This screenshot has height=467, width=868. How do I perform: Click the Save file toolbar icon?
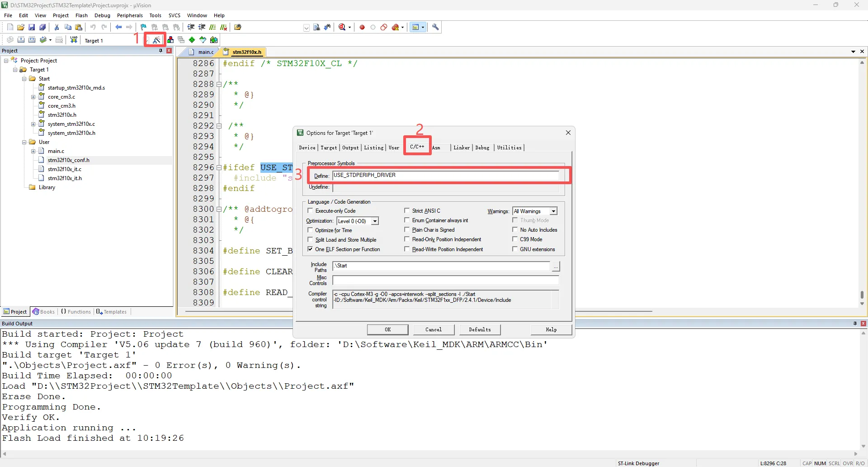click(32, 27)
